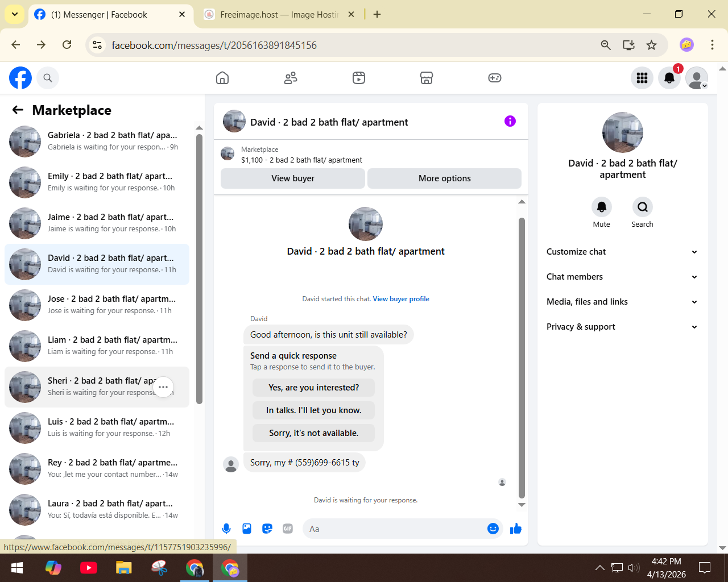Expand Media, files and links section
The image size is (728, 582).
point(622,302)
